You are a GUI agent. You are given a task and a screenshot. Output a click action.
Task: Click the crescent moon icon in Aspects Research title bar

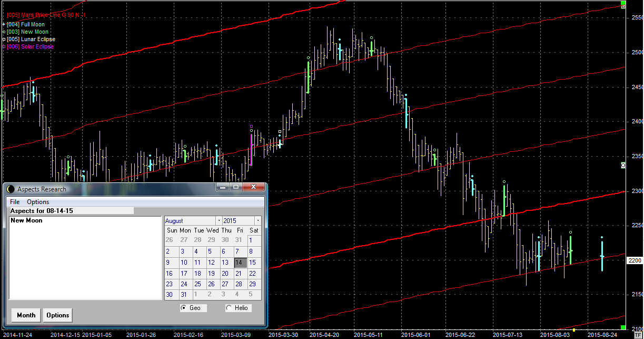[11, 189]
